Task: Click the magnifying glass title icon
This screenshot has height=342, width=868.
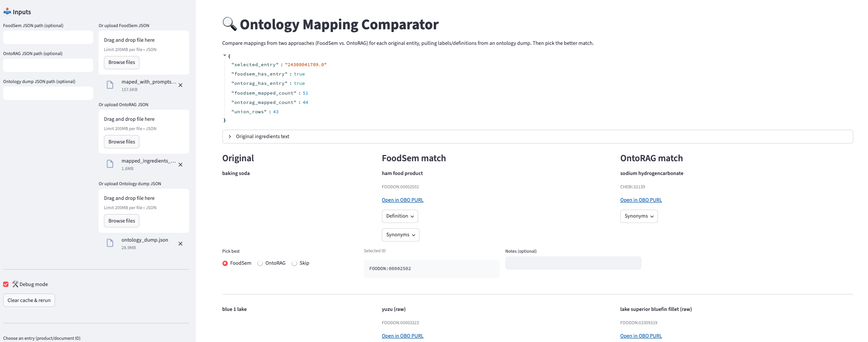Action: click(x=229, y=24)
